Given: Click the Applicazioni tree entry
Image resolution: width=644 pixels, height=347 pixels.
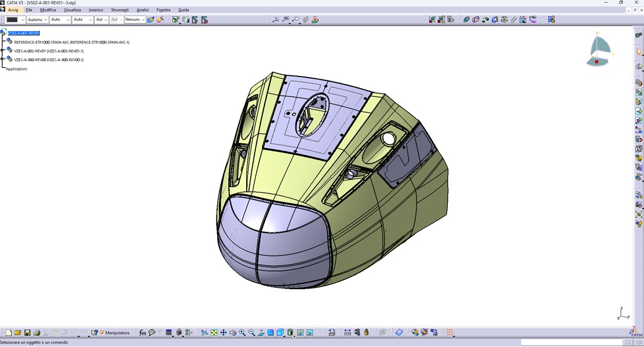Looking at the screenshot, I should [x=16, y=69].
